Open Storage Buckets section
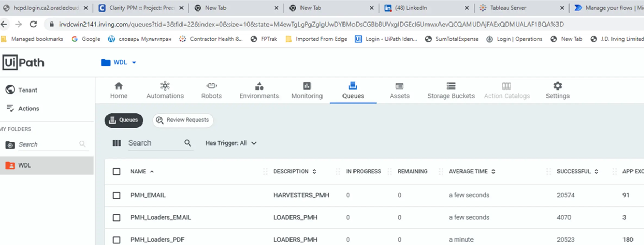Image resolution: width=644 pixels, height=245 pixels. [x=450, y=91]
